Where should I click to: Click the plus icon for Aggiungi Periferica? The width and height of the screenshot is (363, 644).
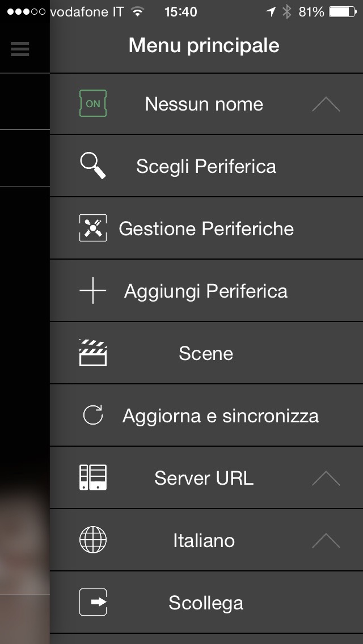pyautogui.click(x=93, y=291)
